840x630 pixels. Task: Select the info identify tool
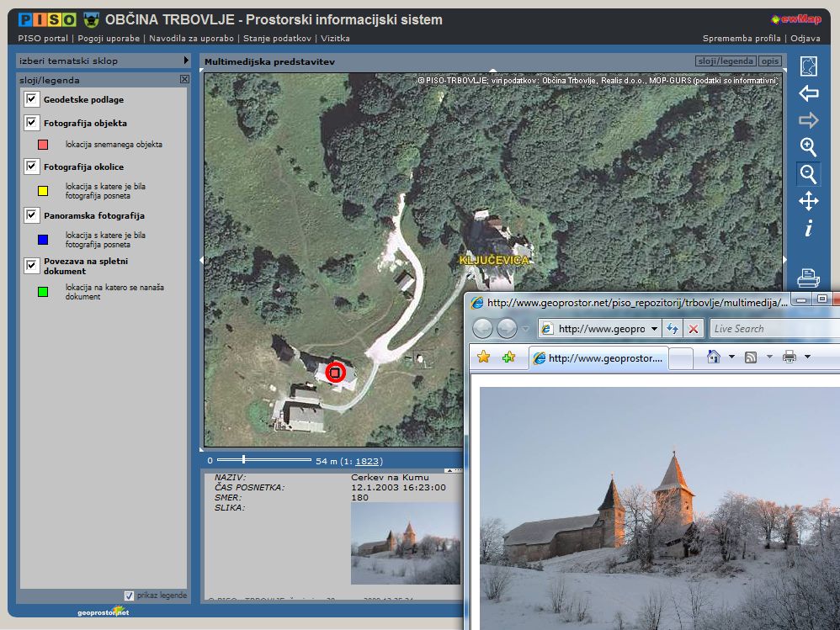click(808, 228)
